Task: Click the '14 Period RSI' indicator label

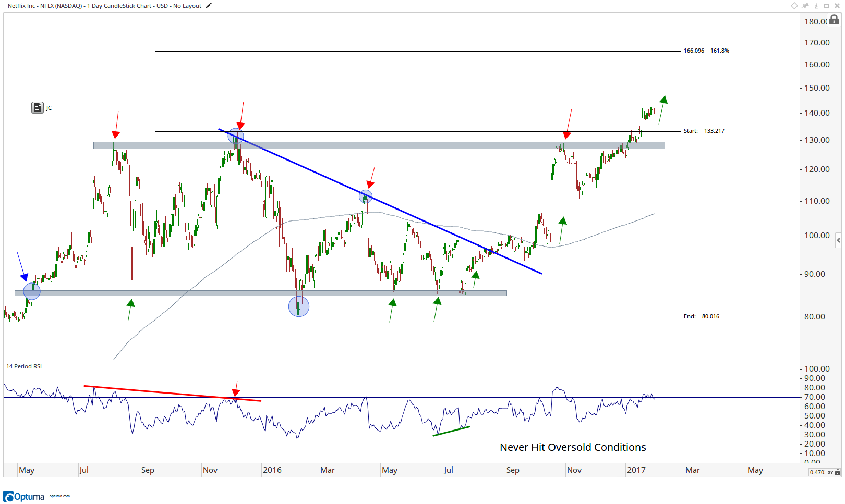Action: coord(24,366)
